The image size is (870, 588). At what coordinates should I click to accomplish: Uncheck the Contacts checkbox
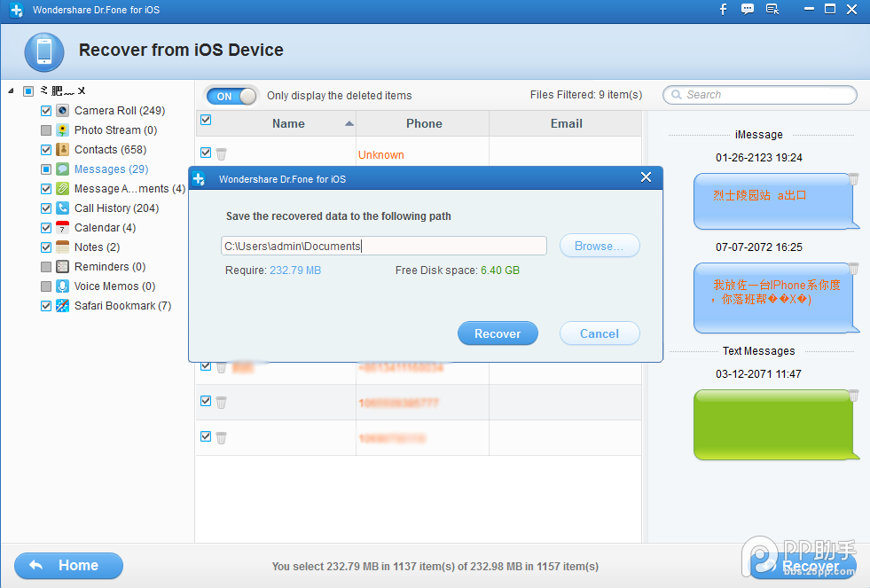click(x=46, y=149)
